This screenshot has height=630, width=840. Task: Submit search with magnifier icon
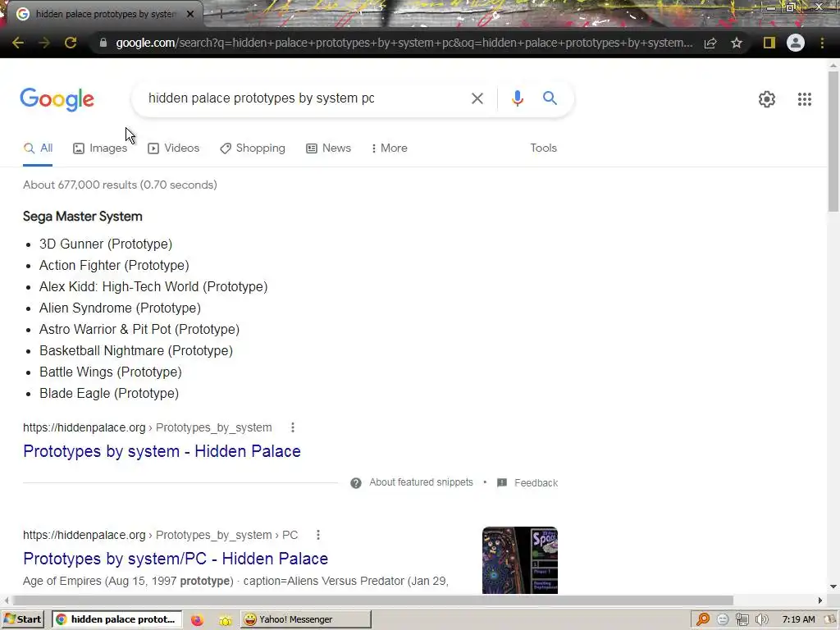point(550,98)
